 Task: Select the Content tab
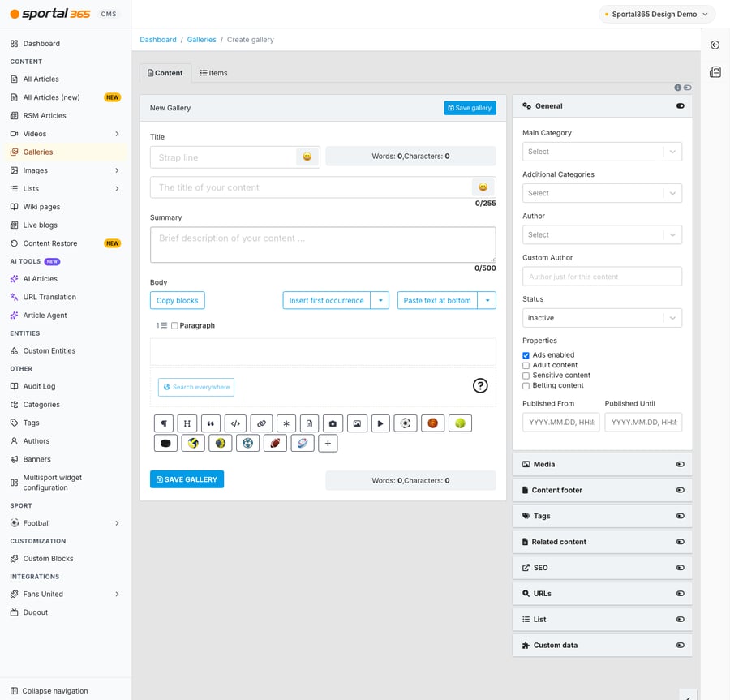[x=165, y=73]
